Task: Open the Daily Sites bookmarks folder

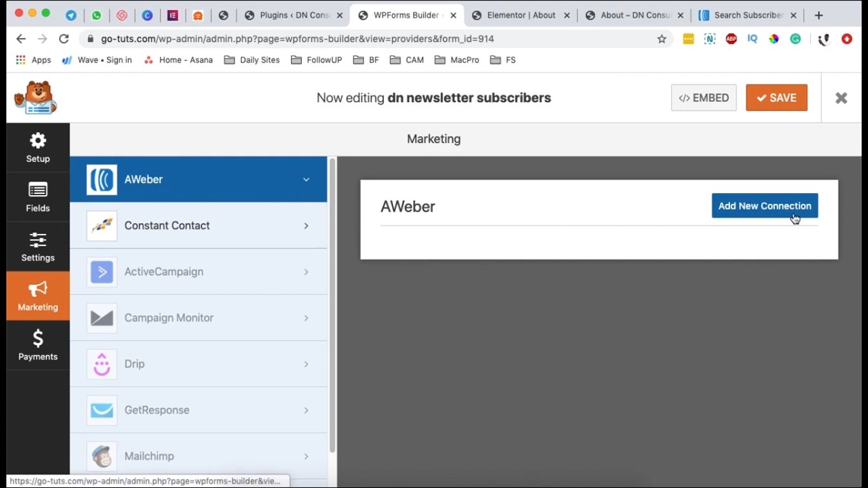Action: (x=252, y=60)
